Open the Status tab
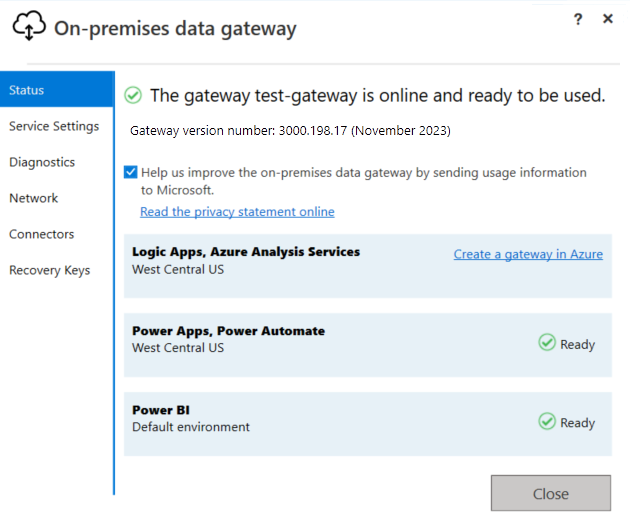The width and height of the screenshot is (630, 520). coord(56,90)
